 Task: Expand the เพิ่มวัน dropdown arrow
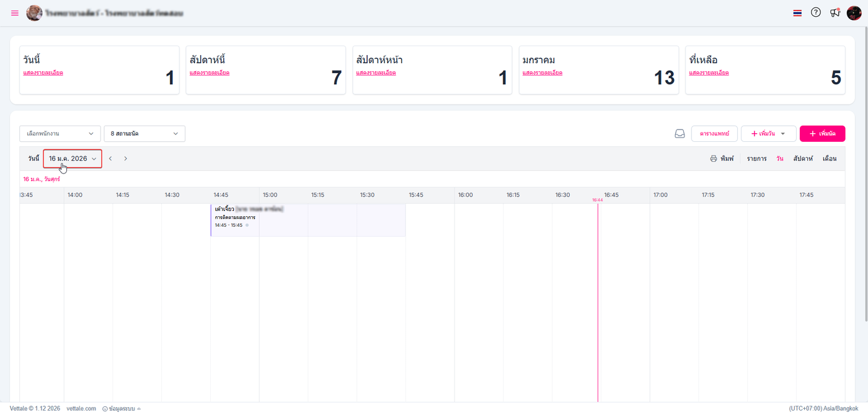783,134
